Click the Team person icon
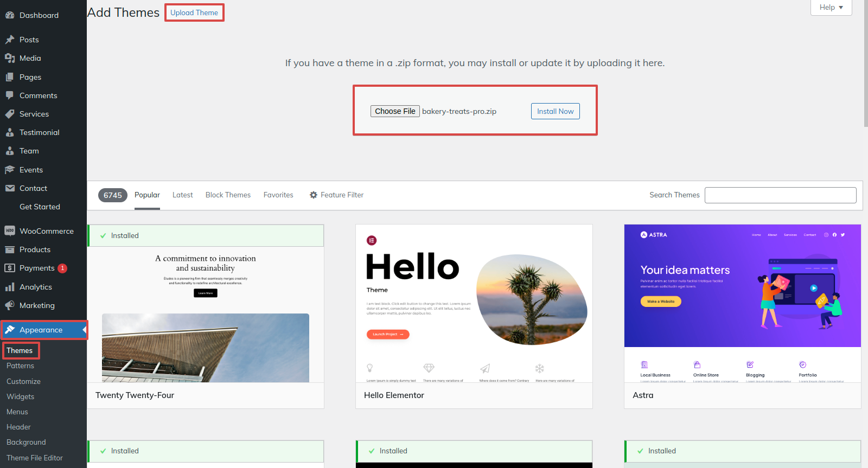Screen dimensions: 868x468 click(x=10, y=151)
